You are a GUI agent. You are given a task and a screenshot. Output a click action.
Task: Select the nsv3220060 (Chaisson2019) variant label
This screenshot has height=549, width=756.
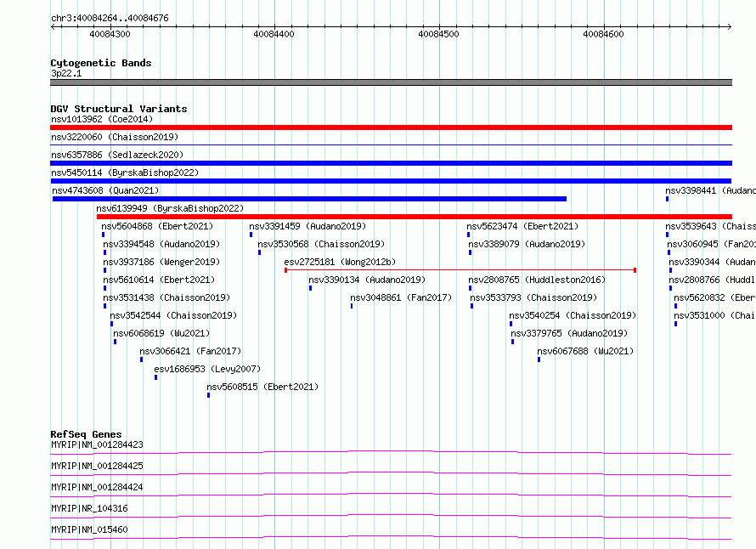[115, 137]
